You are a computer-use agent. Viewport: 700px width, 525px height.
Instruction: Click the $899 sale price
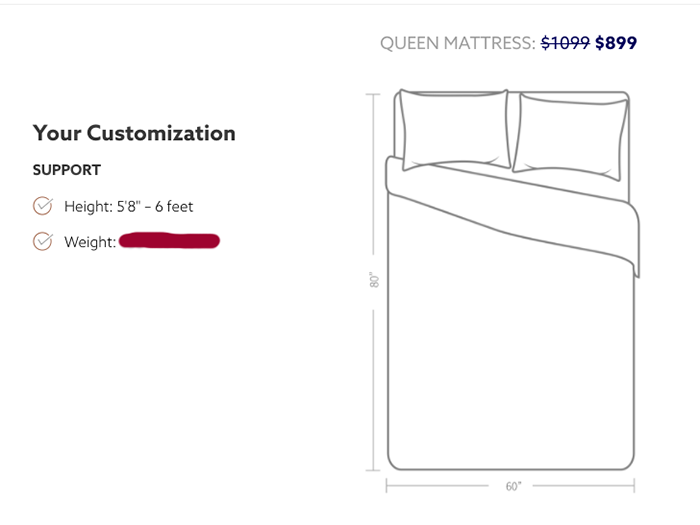click(616, 43)
